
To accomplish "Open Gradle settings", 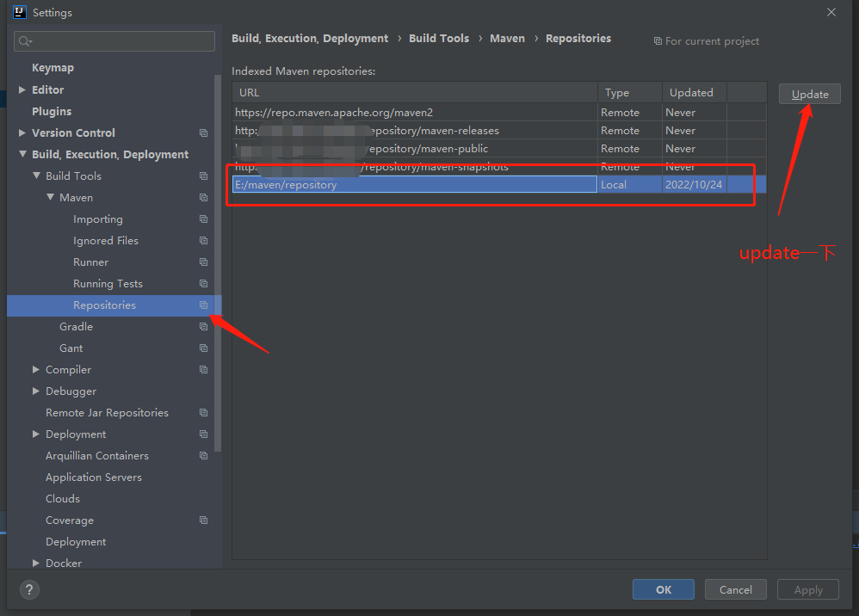I will point(76,326).
